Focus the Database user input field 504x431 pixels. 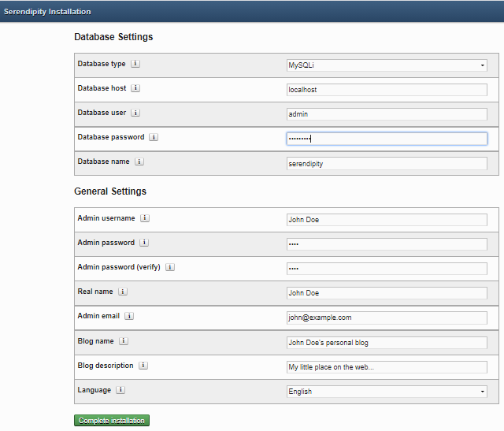[x=387, y=114]
